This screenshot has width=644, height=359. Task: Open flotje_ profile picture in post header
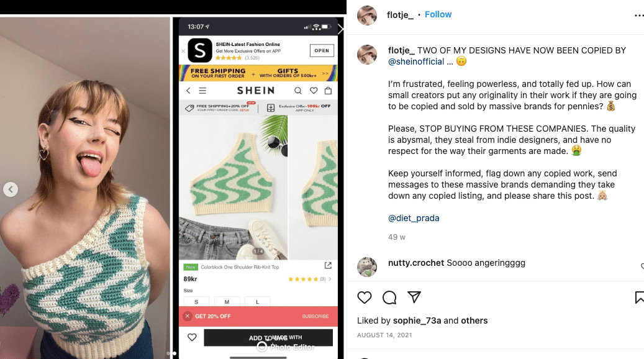coord(367,15)
